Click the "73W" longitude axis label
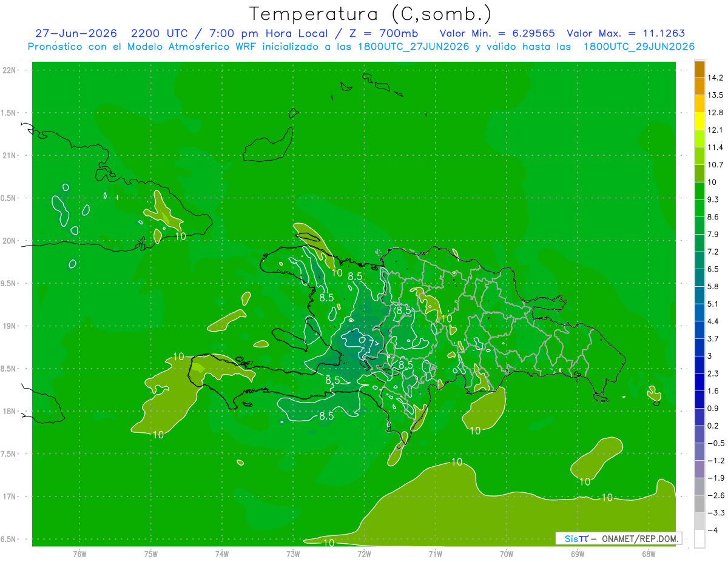Viewport: 728px width, 562px height. pos(293,554)
